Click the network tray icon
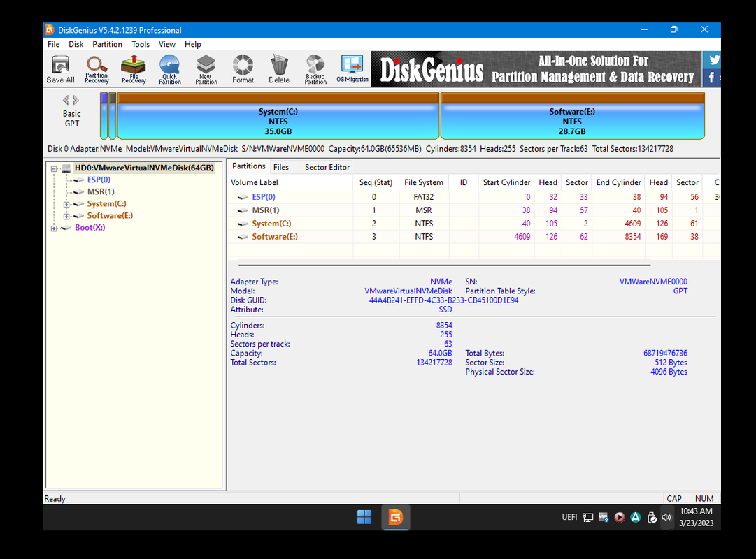 pos(587,518)
